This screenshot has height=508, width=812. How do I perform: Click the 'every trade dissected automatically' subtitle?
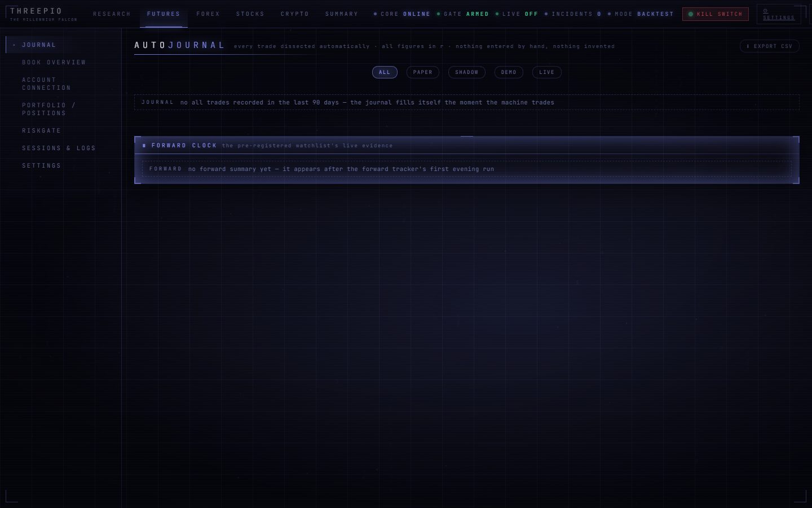point(424,46)
